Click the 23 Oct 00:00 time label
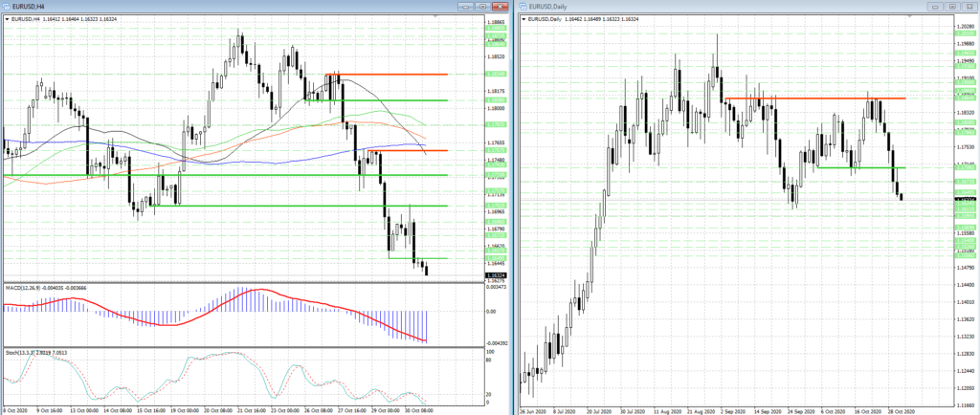Viewport: 980px width, 415px height. click(x=286, y=410)
